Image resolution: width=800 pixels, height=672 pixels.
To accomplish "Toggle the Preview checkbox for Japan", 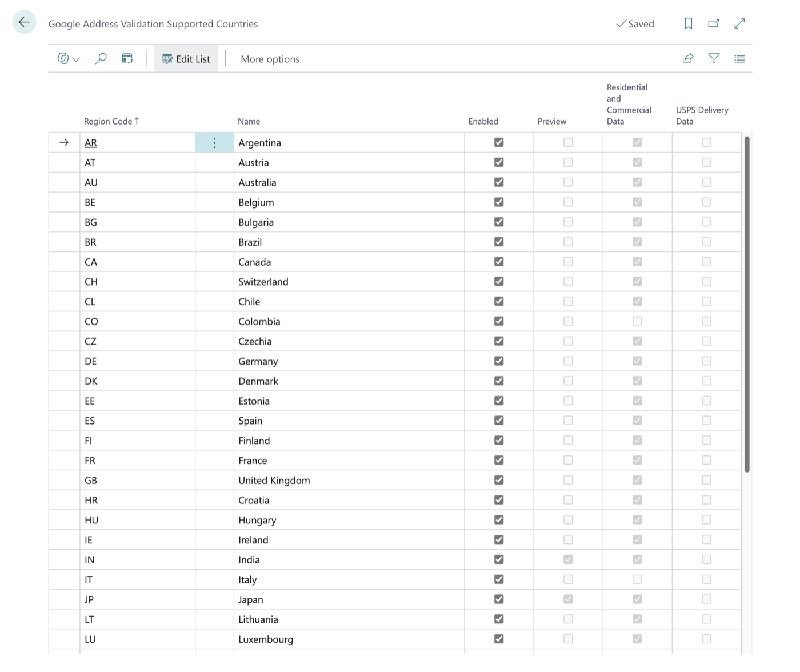I will click(568, 599).
